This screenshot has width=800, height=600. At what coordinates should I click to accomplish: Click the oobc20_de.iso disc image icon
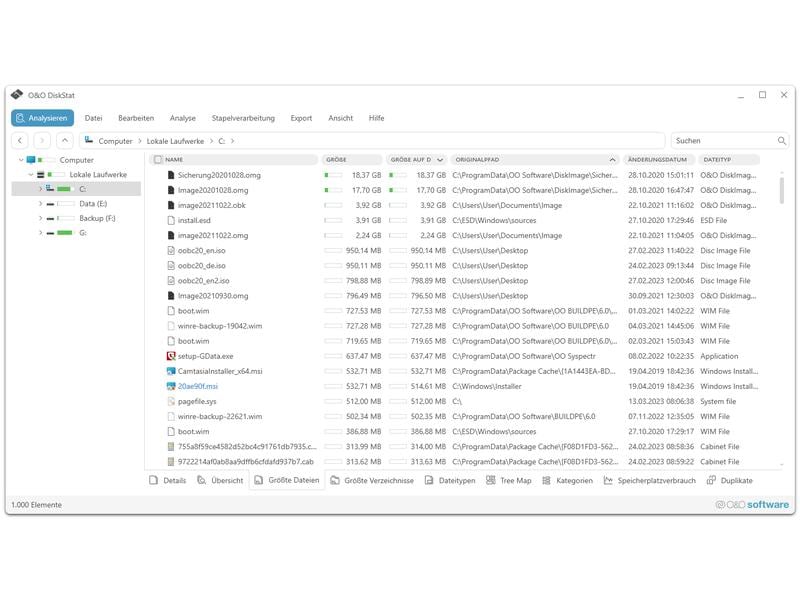coord(171,265)
